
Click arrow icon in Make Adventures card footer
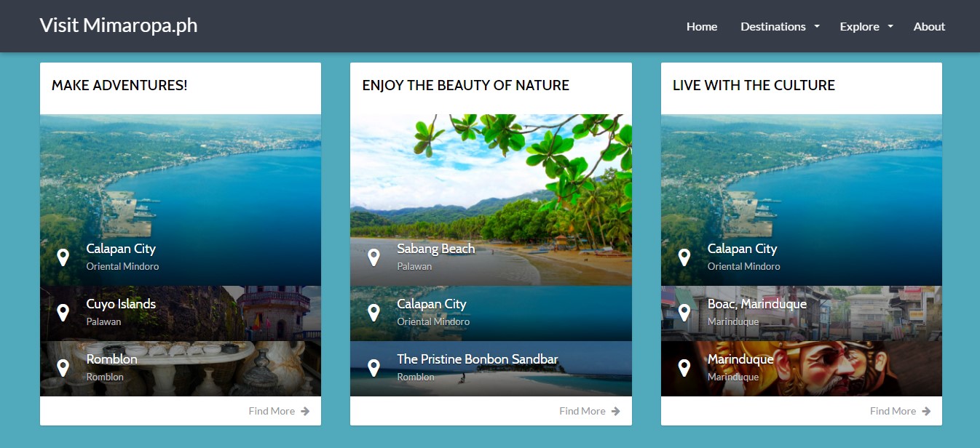pos(305,411)
